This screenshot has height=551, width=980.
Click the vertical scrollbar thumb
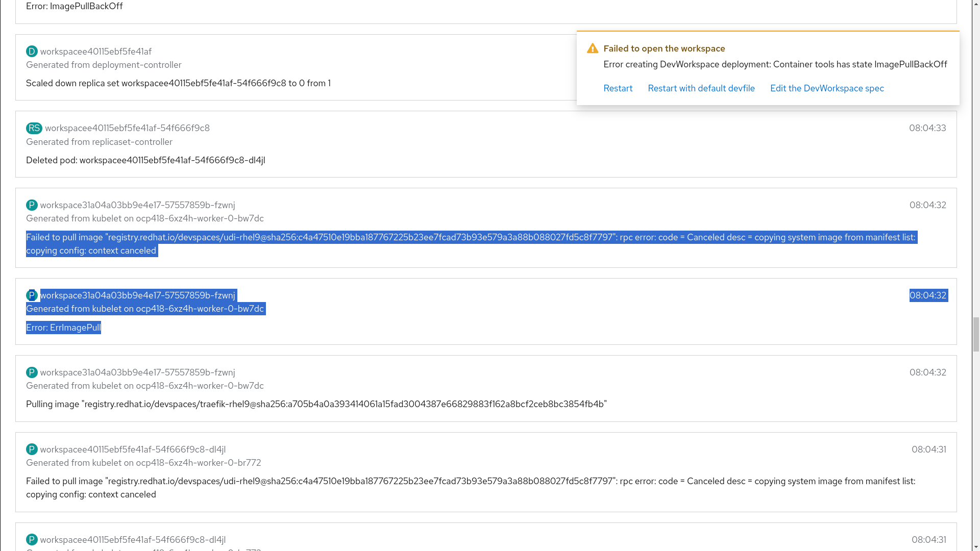(x=976, y=334)
